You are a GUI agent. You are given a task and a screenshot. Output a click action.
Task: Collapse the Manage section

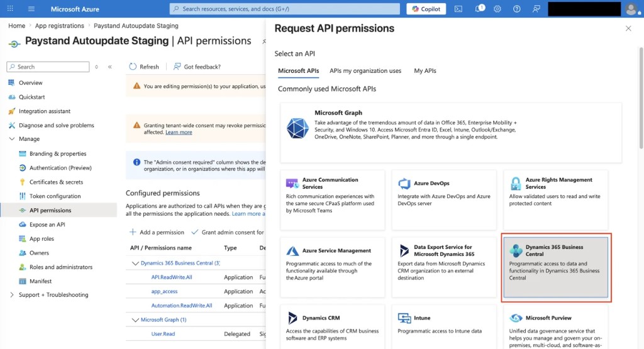[x=11, y=139]
